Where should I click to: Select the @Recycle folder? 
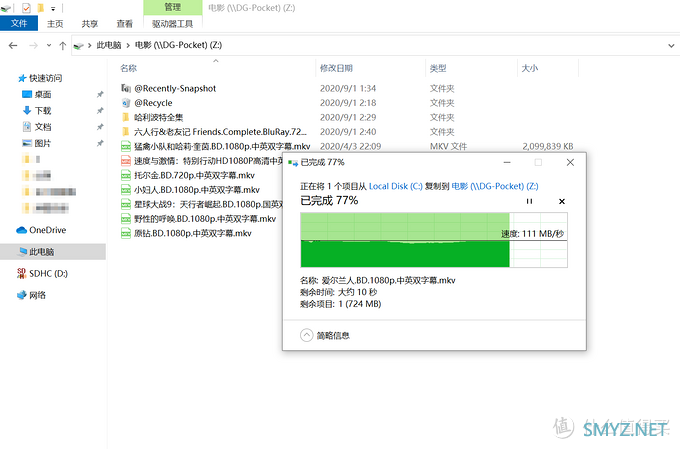(153, 103)
